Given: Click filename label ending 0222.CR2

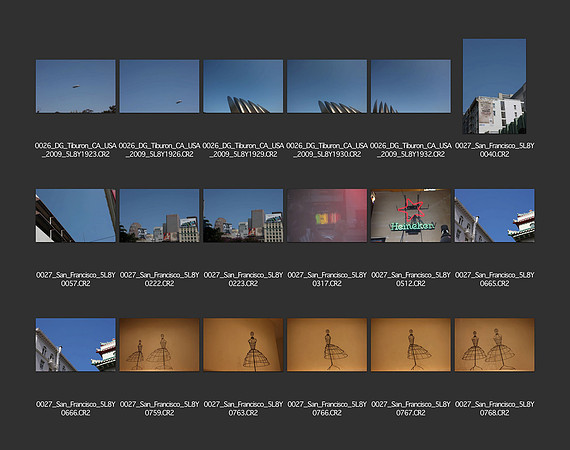Looking at the screenshot, I should (x=159, y=279).
